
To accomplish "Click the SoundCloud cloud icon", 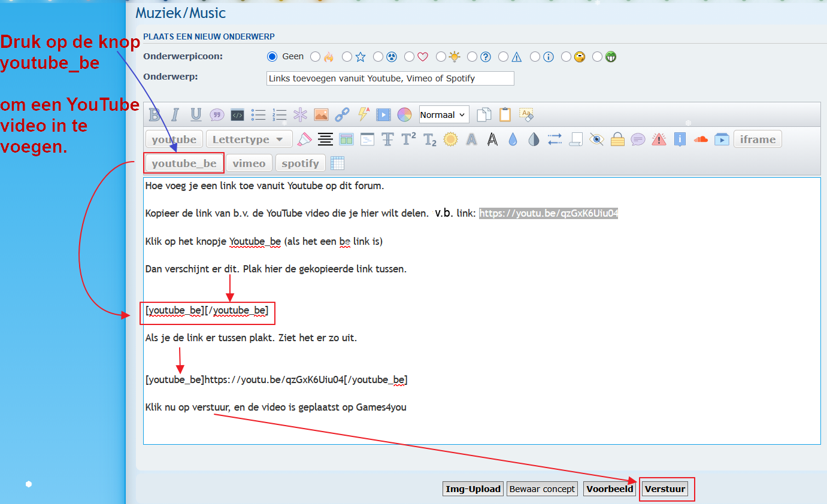I will coord(701,139).
